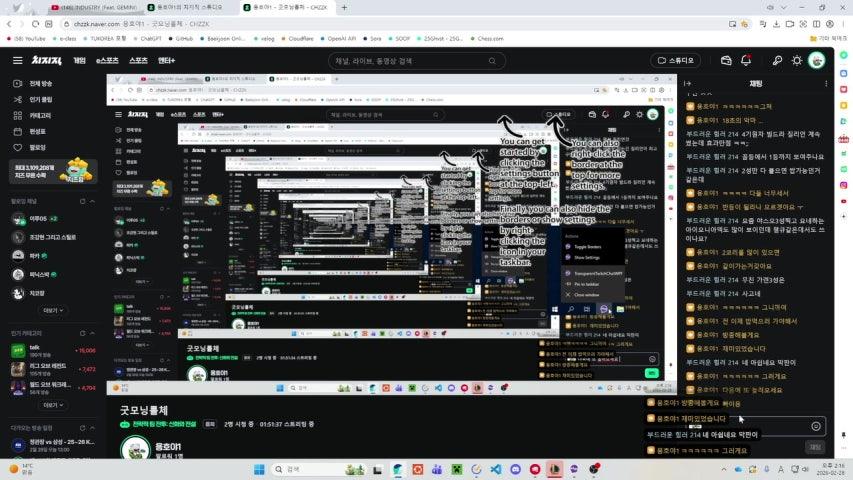Open 전체 방송 in sidebar
The width and height of the screenshot is (853, 480).
pyautogui.click(x=33, y=83)
